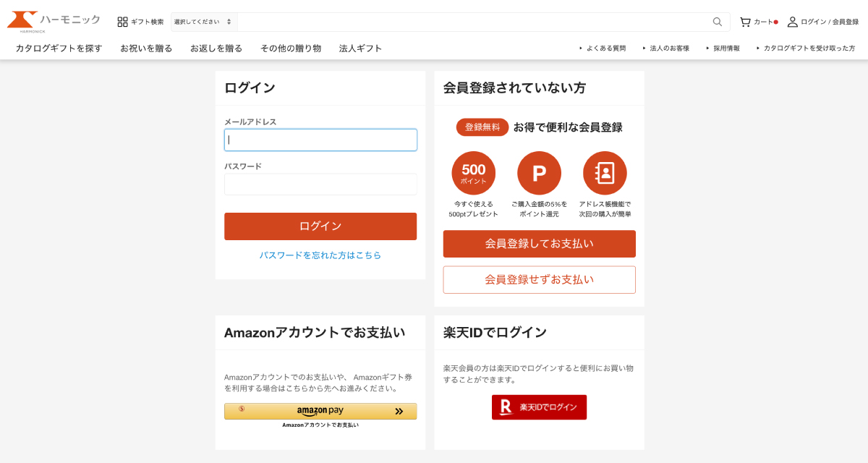Click お得で便利な会員登録 heading text
This screenshot has height=463, width=868.
(x=568, y=127)
